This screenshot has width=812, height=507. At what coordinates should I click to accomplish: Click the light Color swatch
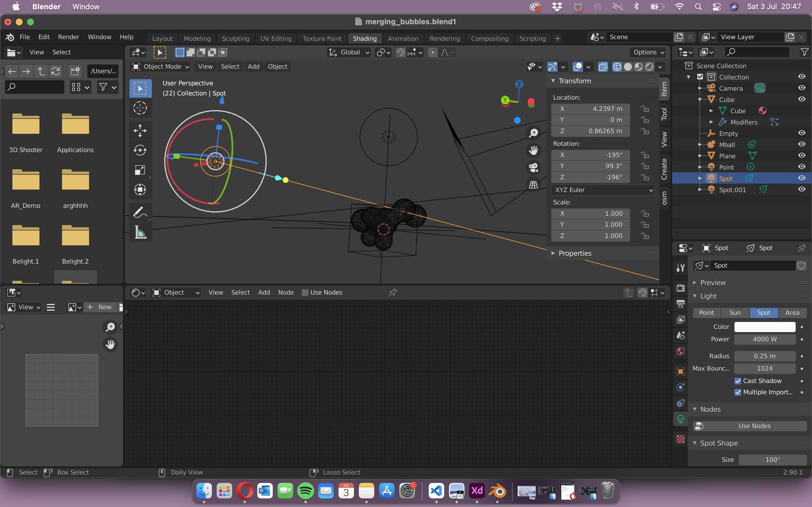765,327
